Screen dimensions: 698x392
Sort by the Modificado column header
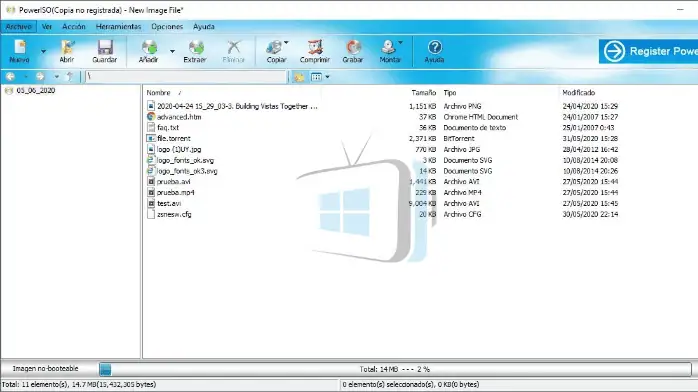pyautogui.click(x=579, y=93)
